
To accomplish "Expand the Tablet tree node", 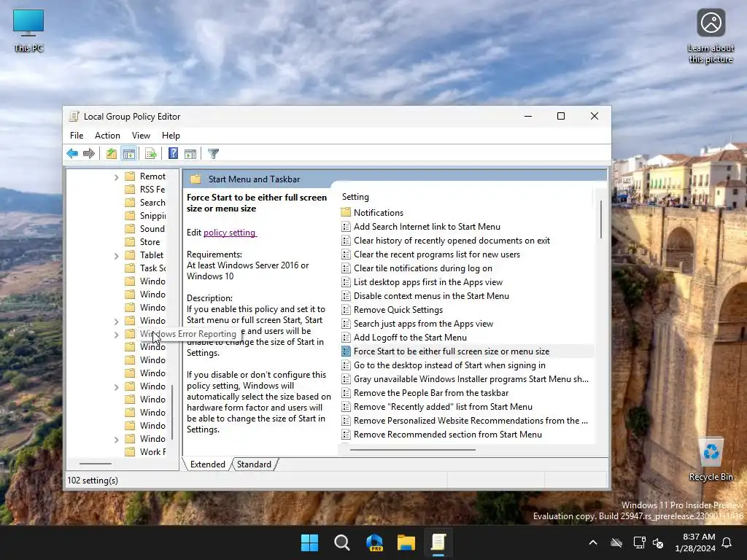I will pyautogui.click(x=116, y=256).
